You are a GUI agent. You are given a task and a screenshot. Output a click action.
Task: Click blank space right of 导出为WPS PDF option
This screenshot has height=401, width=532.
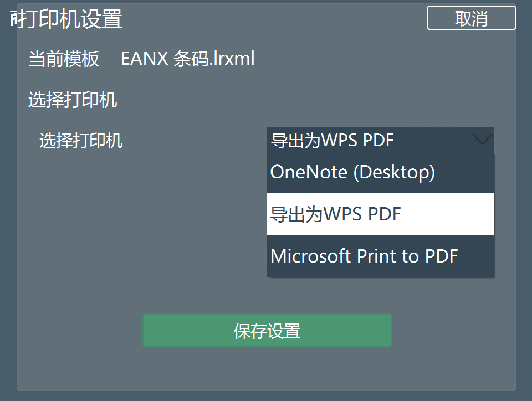448,214
